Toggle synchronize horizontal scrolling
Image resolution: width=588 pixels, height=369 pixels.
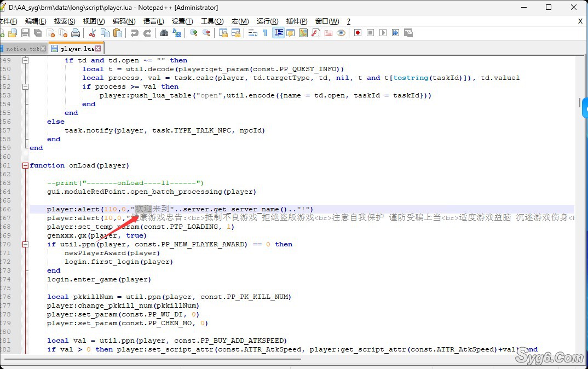(x=236, y=33)
